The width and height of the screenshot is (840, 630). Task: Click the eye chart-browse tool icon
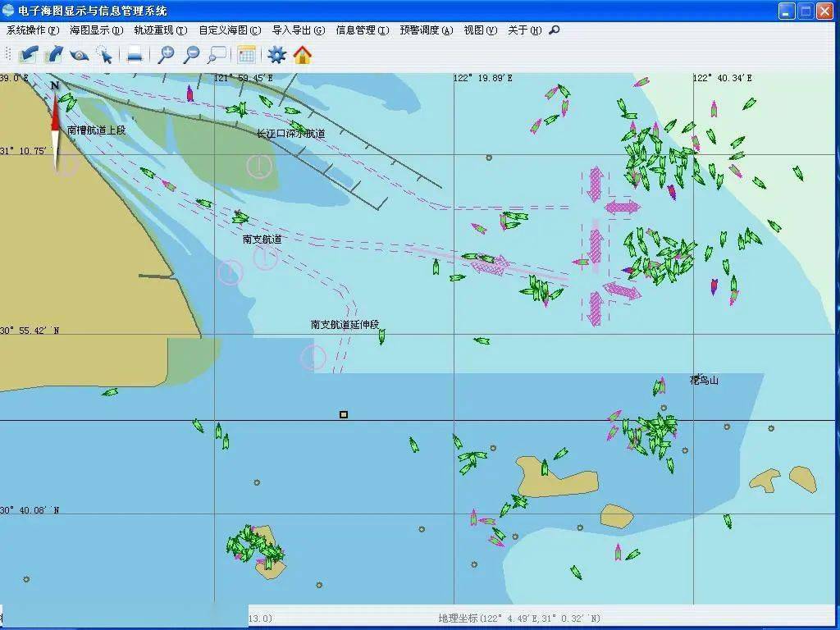coord(80,55)
